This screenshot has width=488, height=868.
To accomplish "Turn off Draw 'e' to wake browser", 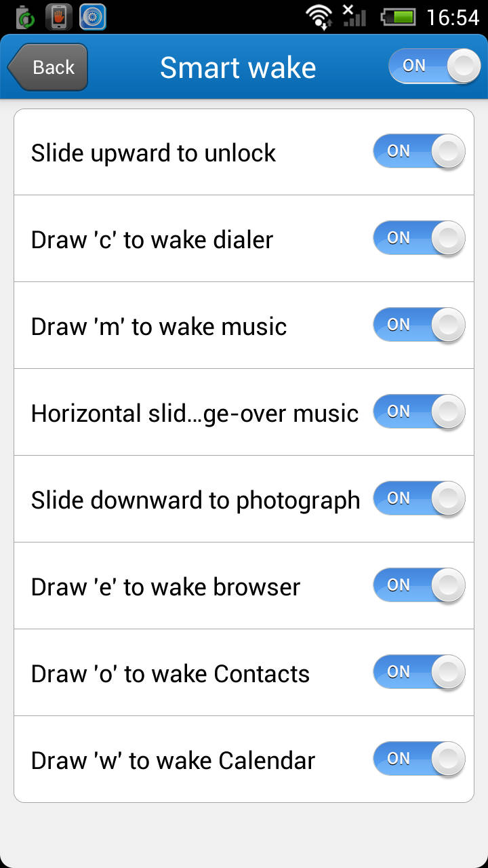I will [x=419, y=585].
